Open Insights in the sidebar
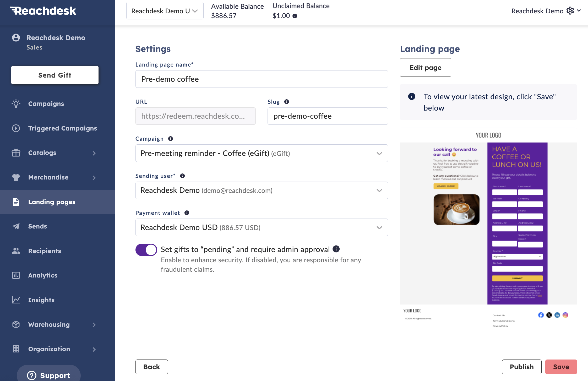The width and height of the screenshot is (588, 381). click(x=57, y=300)
